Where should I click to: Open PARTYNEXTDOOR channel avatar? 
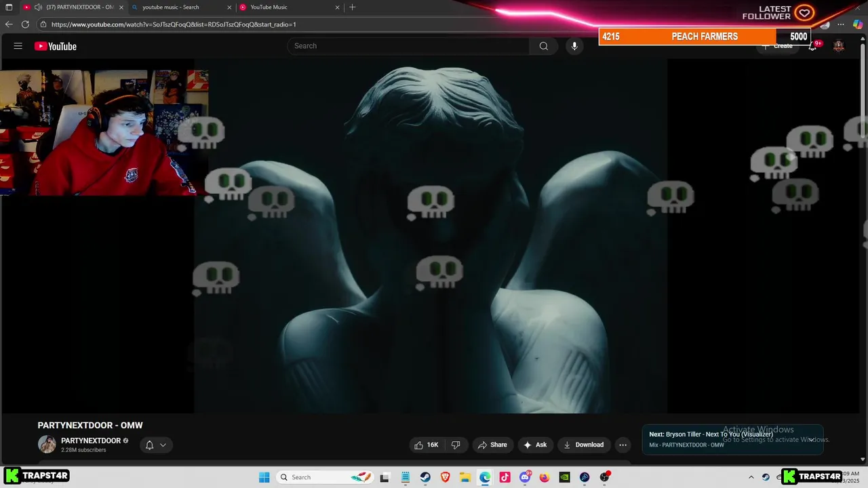click(47, 445)
